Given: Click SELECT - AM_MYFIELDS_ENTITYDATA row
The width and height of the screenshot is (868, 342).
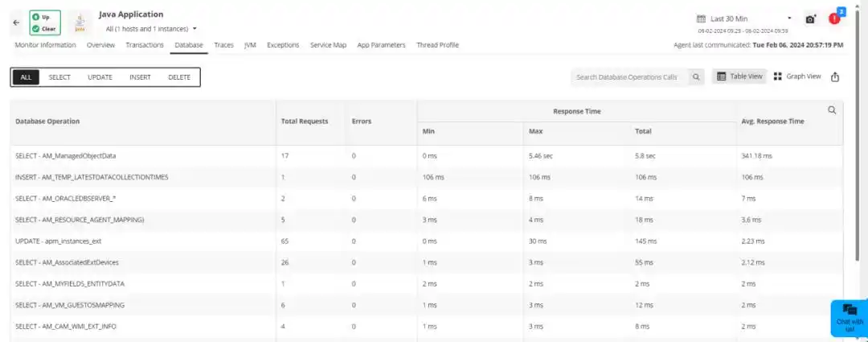Looking at the screenshot, I should (x=426, y=284).
